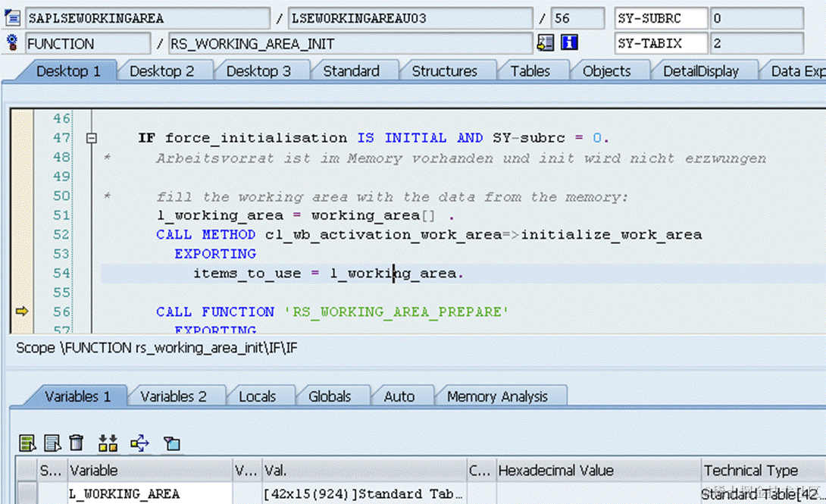
Task: Click the FUNCTION event type field
Action: [x=88, y=43]
